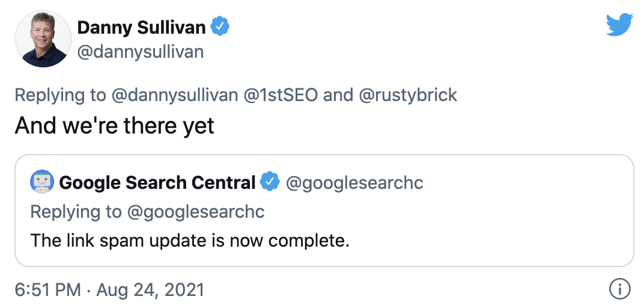Screen dimensions: 644x308
Task: Click @dannysullivan in the replying-to line
Action: click(175, 95)
